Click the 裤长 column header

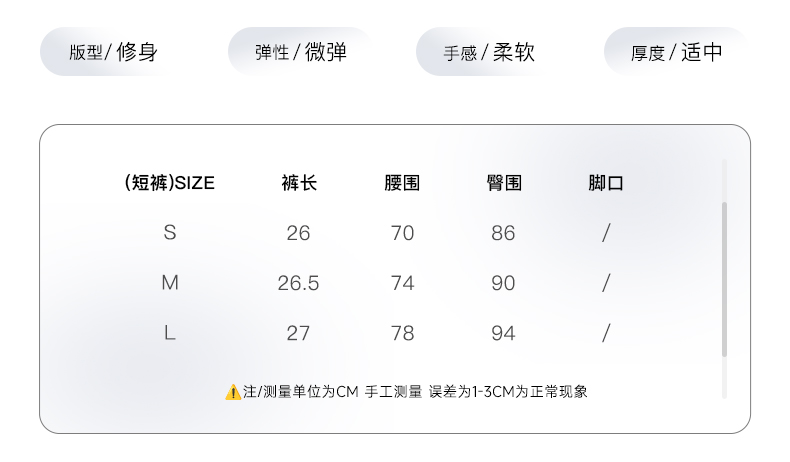click(299, 183)
